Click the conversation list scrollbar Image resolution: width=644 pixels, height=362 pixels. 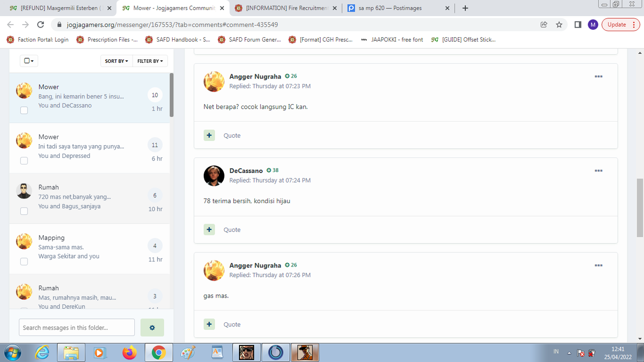click(172, 96)
